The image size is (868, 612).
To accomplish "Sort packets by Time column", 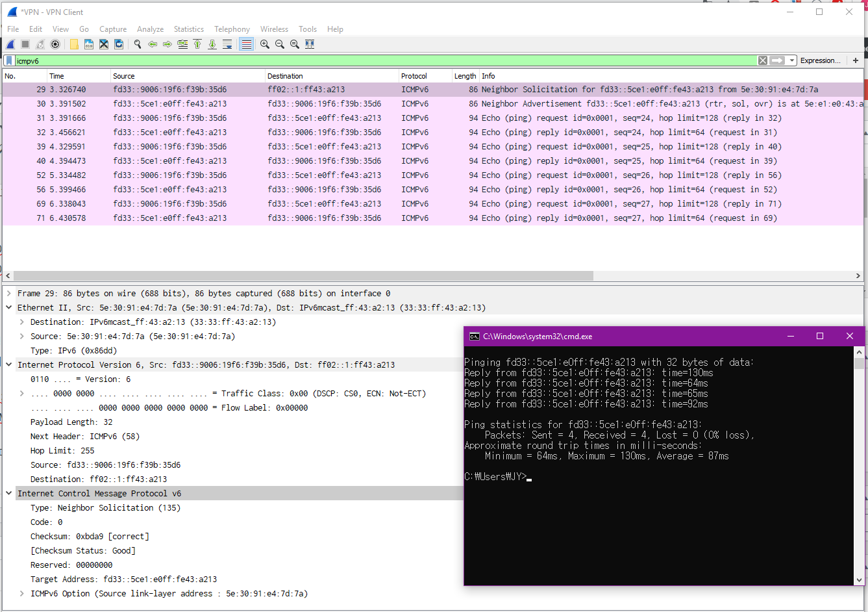I will [x=78, y=76].
